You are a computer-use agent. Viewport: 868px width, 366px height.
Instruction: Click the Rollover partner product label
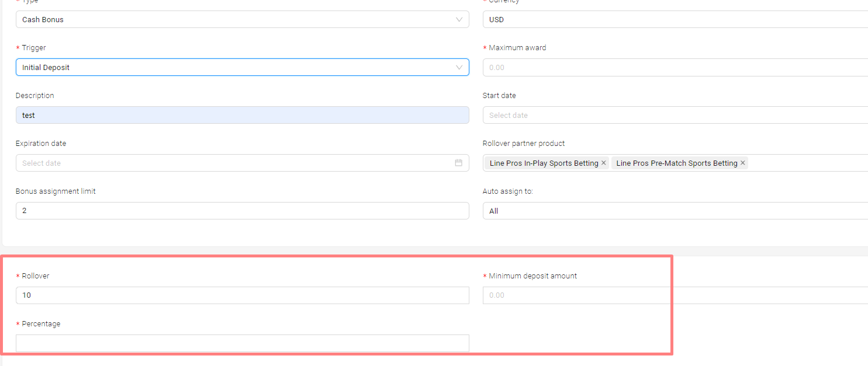coord(523,143)
